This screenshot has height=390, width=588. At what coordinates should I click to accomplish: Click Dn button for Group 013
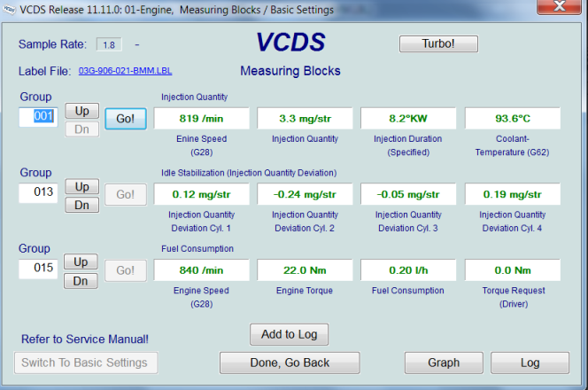click(x=82, y=205)
